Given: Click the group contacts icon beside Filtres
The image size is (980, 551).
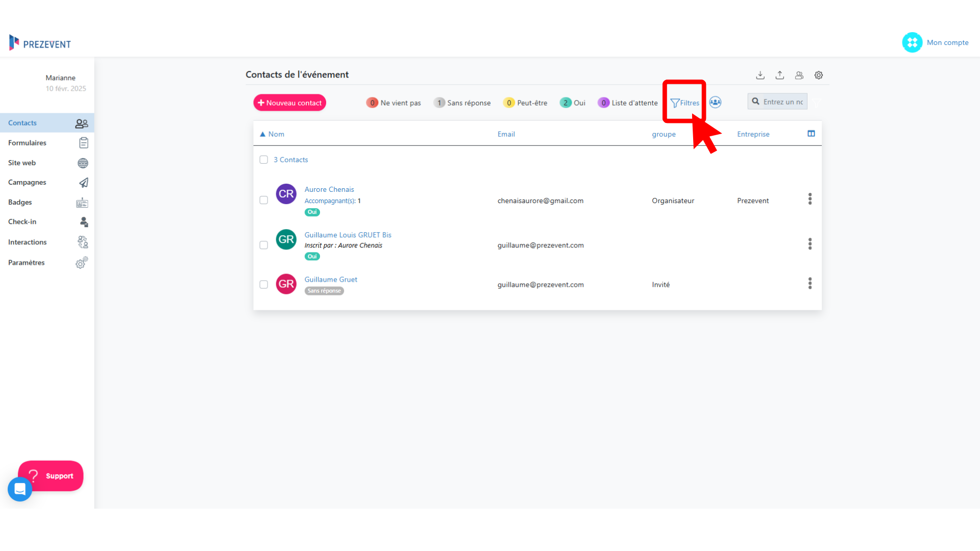Looking at the screenshot, I should pyautogui.click(x=715, y=103).
